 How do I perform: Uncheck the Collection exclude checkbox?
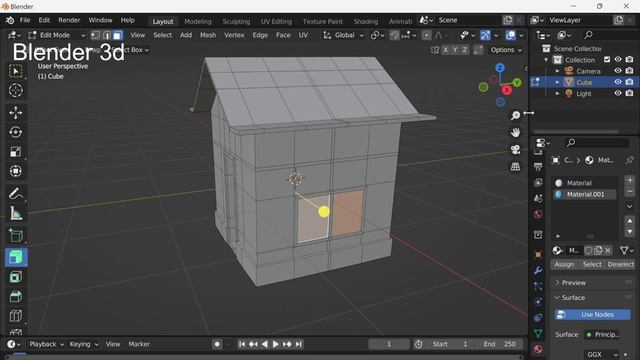click(607, 60)
